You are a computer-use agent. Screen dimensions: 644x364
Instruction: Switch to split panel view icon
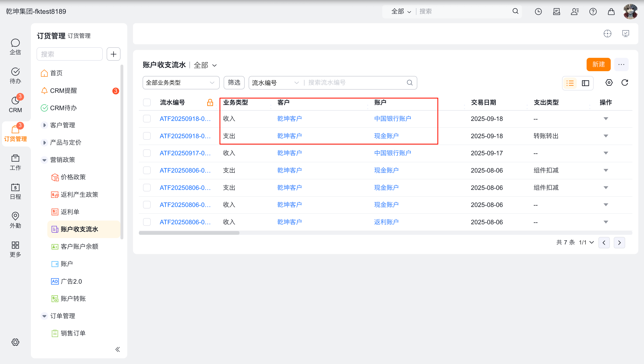pos(585,83)
